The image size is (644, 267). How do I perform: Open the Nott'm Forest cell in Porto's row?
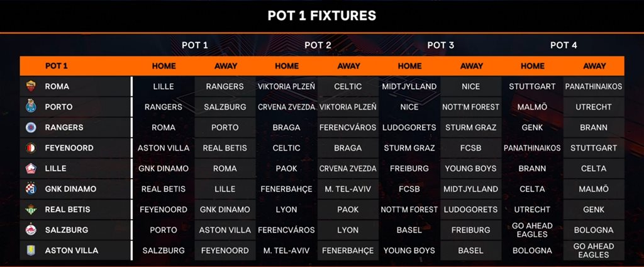(x=471, y=107)
